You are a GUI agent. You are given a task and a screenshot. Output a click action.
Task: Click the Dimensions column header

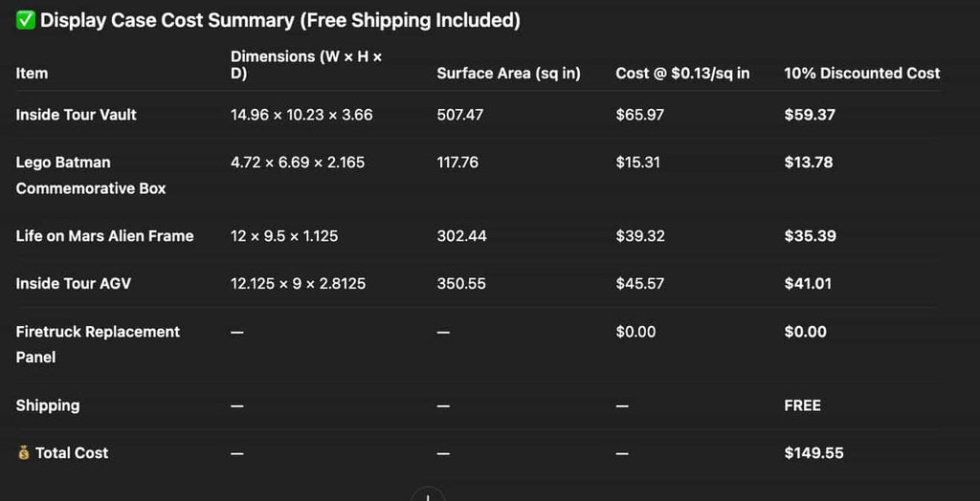[305, 65]
